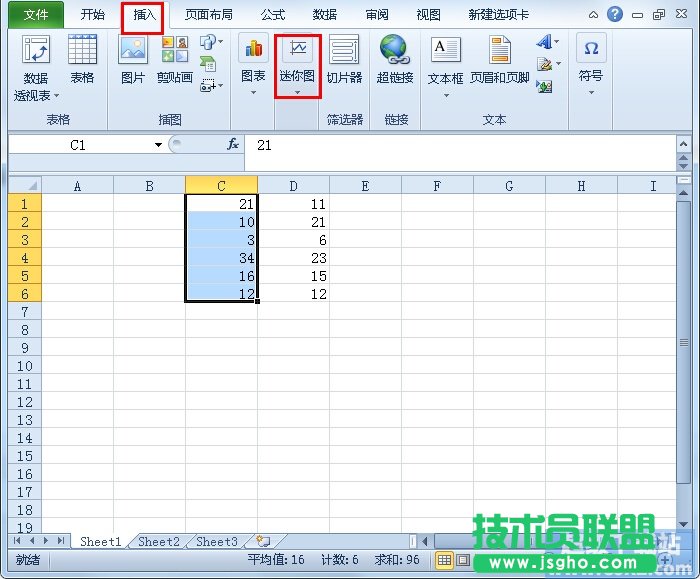The height and width of the screenshot is (579, 700).
Task: Insert a 图片 picture
Action: pos(133,59)
